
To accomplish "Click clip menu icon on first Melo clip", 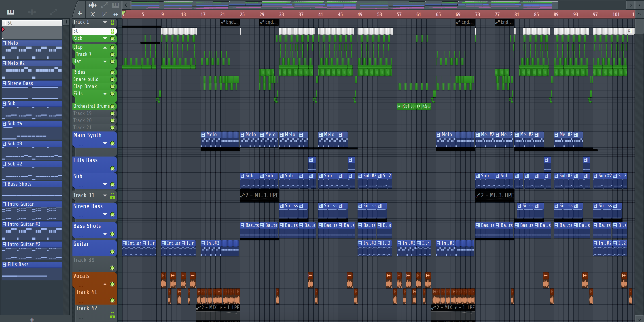I will [203, 134].
